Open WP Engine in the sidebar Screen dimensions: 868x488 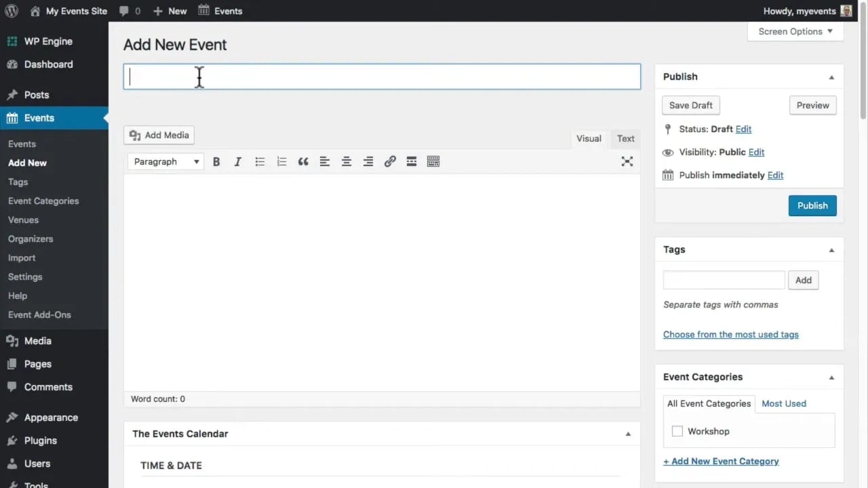[47, 41]
